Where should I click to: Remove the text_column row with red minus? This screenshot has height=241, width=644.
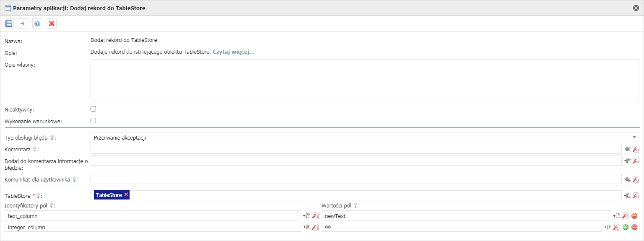coord(634,216)
